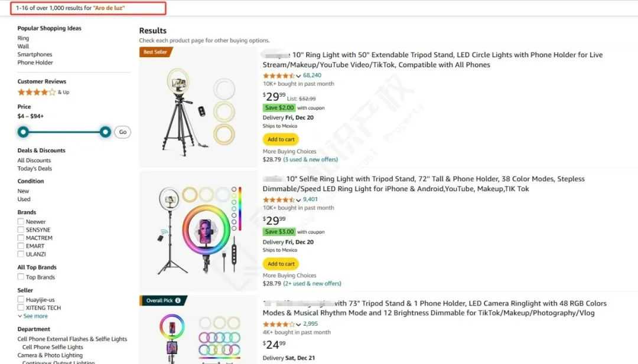
Task: Click the third product's star rating
Action: pyautogui.click(x=278, y=324)
